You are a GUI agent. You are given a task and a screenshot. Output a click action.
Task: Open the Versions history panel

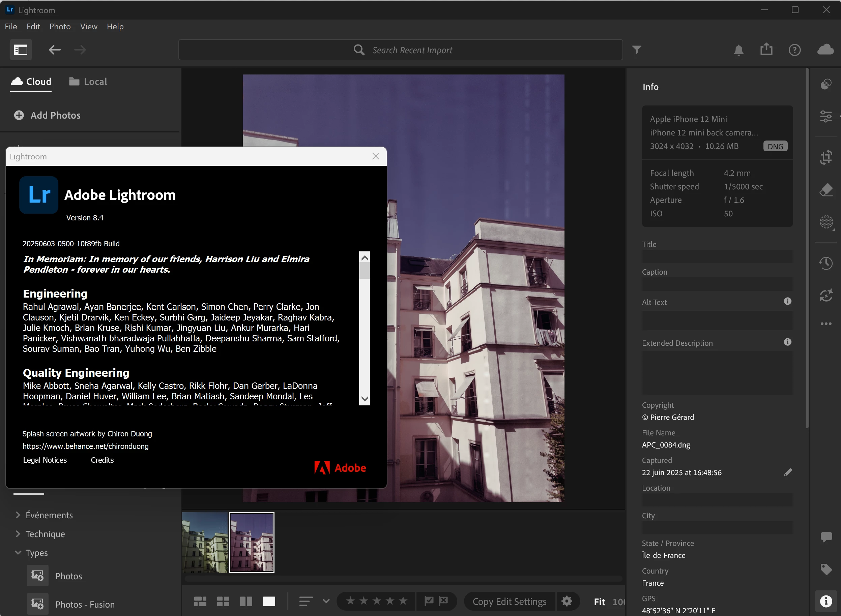point(826,263)
